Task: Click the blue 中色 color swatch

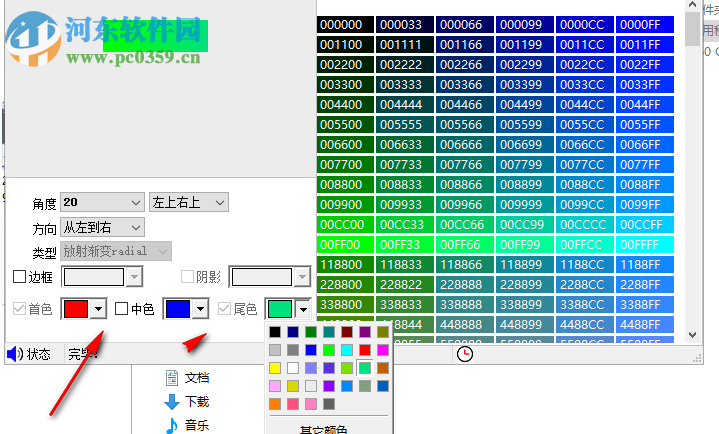Action: pos(177,309)
